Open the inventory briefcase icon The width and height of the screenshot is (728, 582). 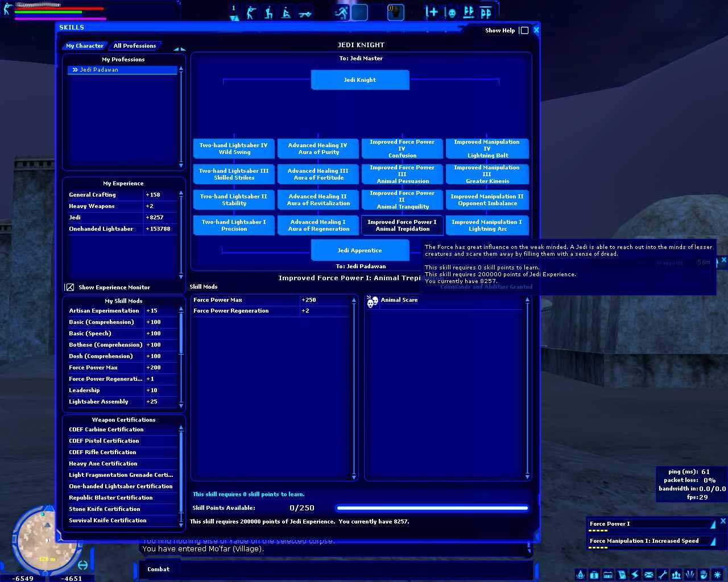pos(594,575)
